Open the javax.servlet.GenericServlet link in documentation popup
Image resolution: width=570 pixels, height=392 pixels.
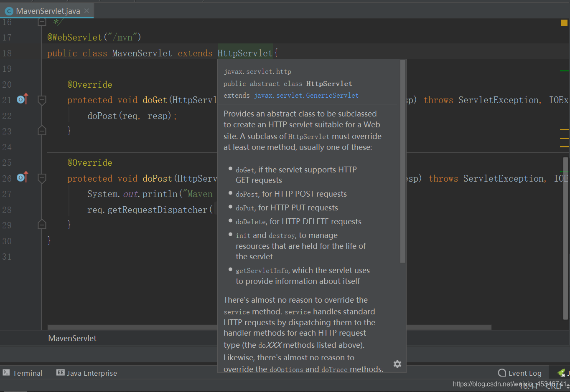pos(306,96)
